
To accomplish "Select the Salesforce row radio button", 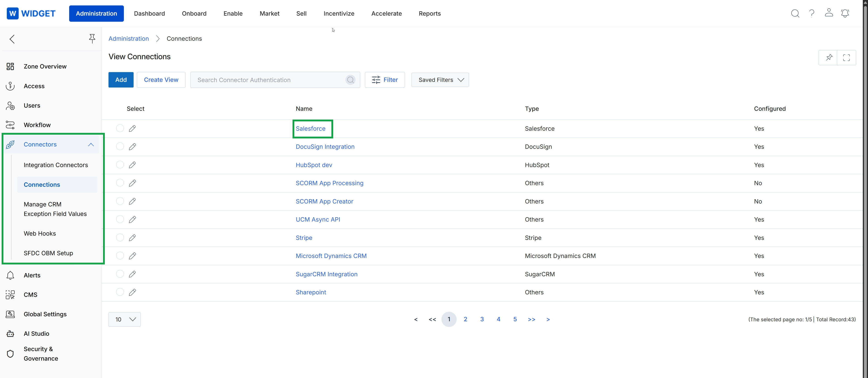I will 120,128.
